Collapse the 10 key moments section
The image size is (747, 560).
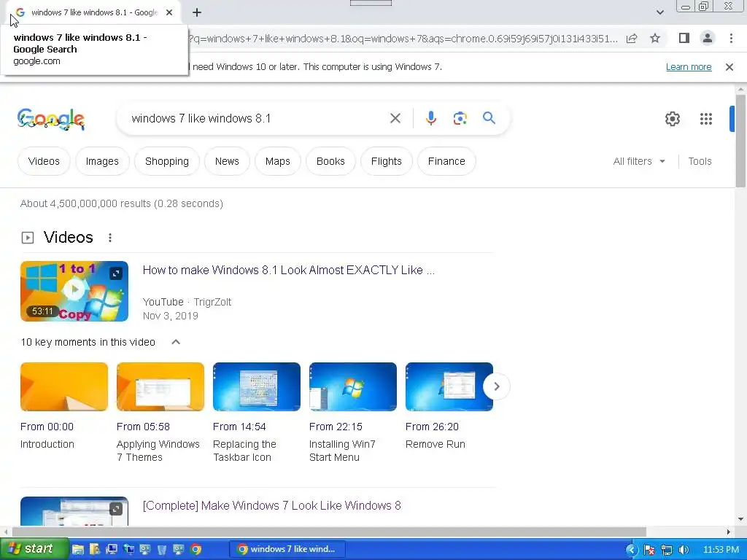[x=176, y=342]
